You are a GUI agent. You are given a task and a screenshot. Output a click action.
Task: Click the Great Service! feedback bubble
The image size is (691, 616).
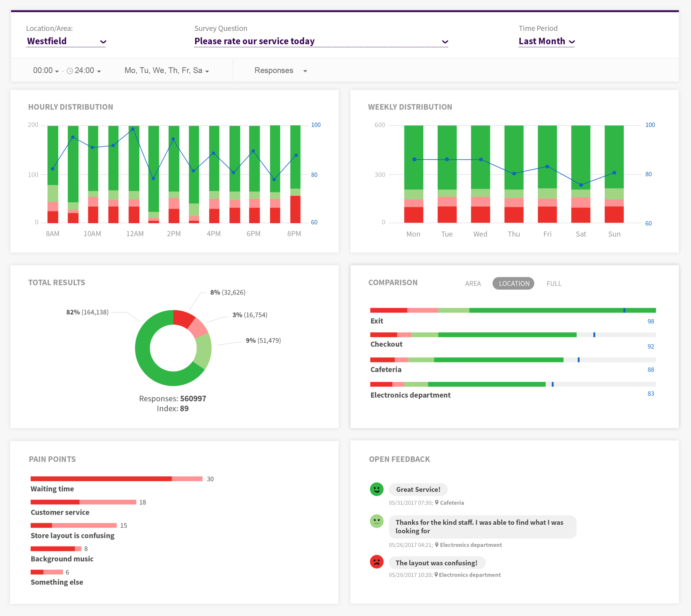click(418, 489)
